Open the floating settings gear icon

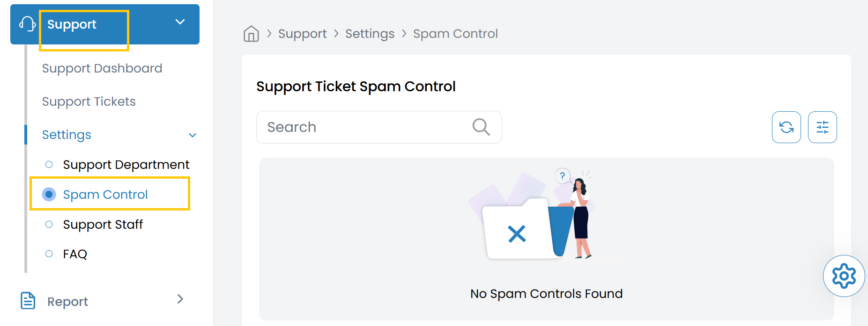(844, 276)
